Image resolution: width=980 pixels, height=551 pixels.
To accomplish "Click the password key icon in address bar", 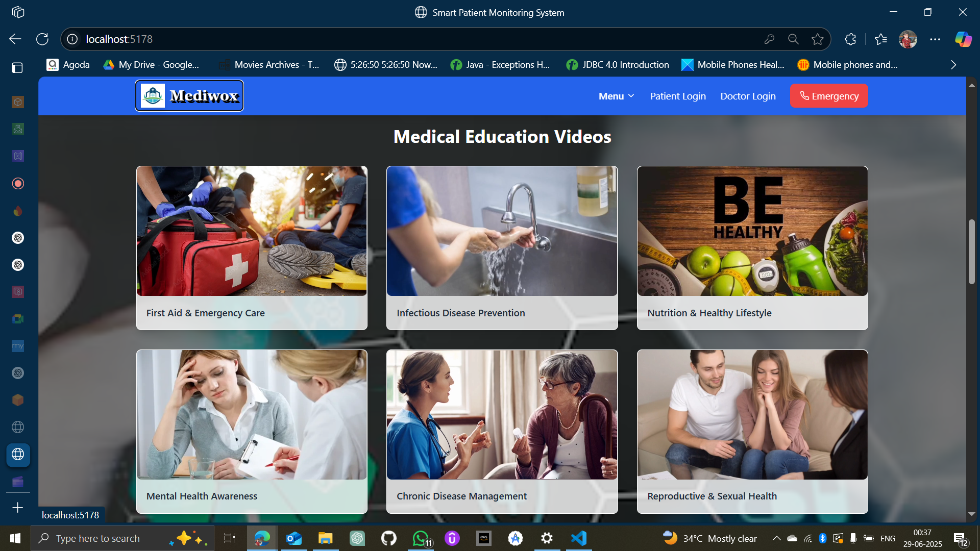I will pyautogui.click(x=769, y=39).
